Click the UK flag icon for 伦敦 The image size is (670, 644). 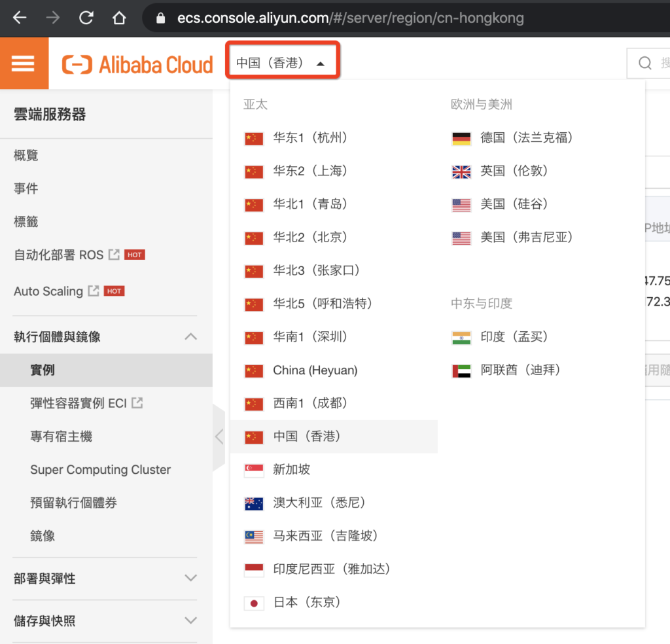point(461,171)
